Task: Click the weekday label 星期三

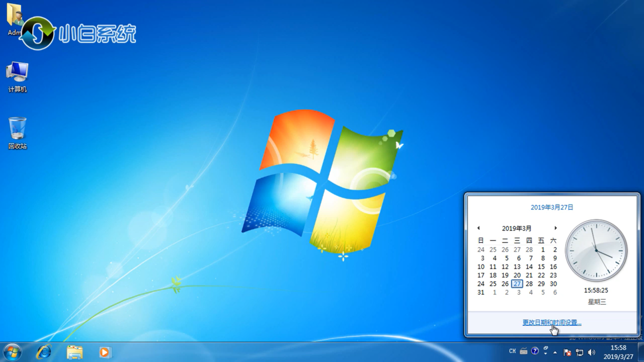Action: [597, 302]
